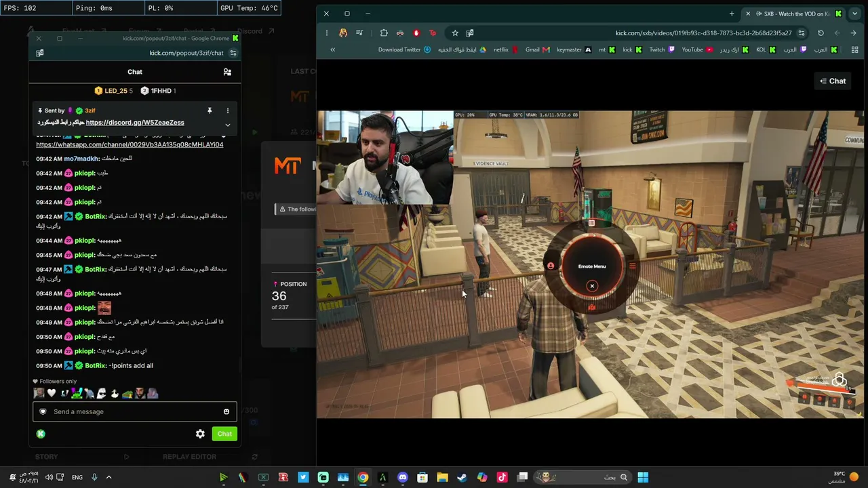Screen dimensions: 868x488
Task: Open Steam from the taskbar
Action: tap(462, 477)
